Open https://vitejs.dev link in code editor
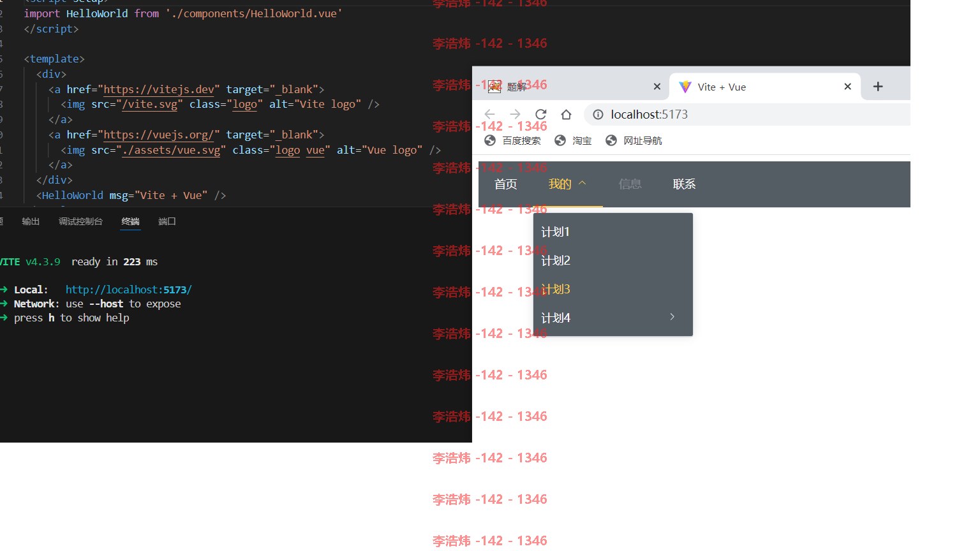 pos(159,89)
